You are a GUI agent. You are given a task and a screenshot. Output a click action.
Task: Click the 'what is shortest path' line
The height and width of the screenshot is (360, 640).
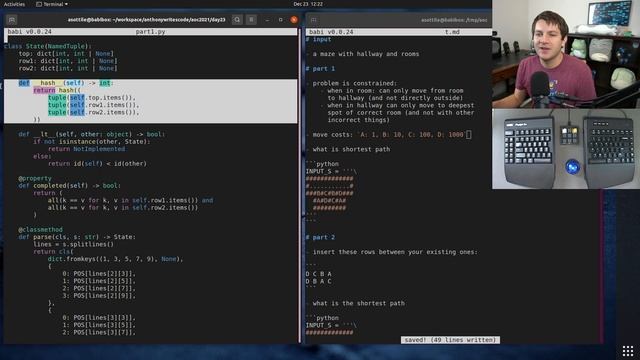pos(351,149)
